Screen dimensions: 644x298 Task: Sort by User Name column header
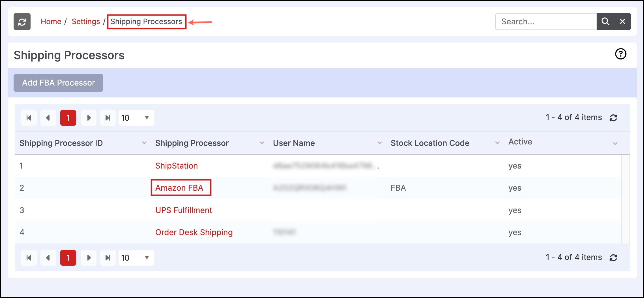click(x=294, y=143)
